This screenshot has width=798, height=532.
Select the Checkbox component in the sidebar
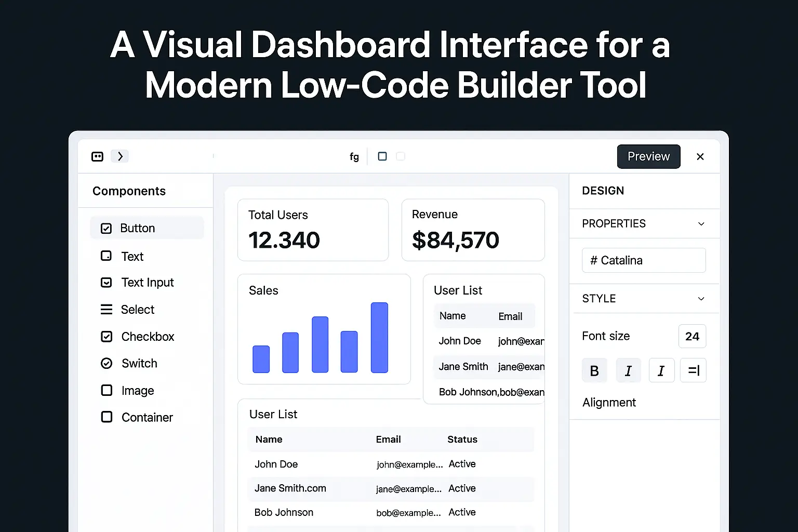(x=148, y=336)
